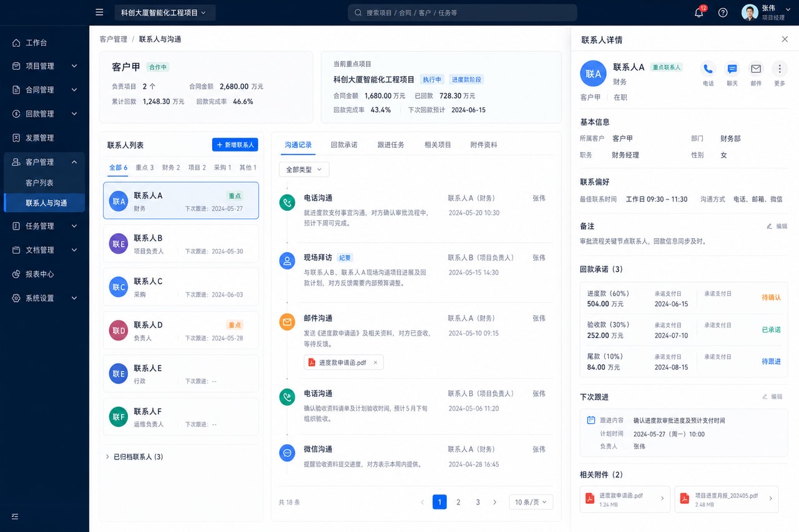Filter contacts by 采购 1 tab
The image size is (799, 532).
pyautogui.click(x=223, y=168)
